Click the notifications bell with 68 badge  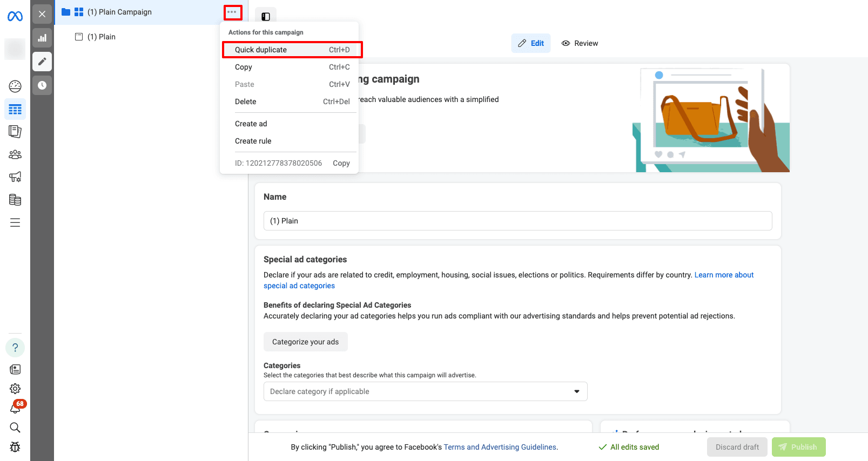(x=15, y=408)
